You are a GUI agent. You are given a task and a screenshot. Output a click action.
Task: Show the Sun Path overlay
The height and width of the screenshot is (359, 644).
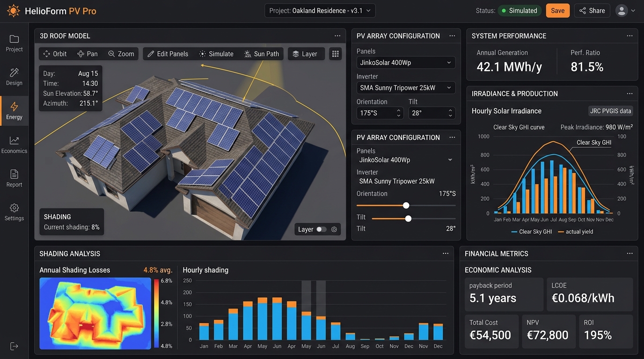[x=261, y=54]
